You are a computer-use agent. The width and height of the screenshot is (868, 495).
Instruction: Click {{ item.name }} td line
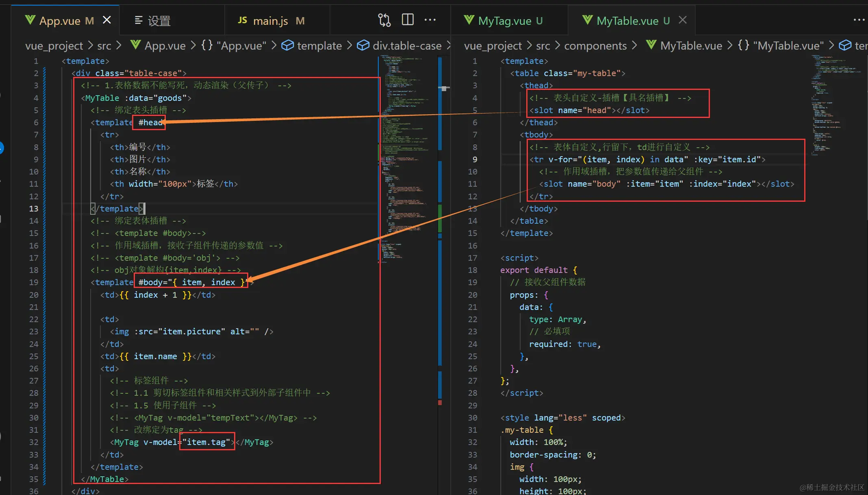pos(158,356)
